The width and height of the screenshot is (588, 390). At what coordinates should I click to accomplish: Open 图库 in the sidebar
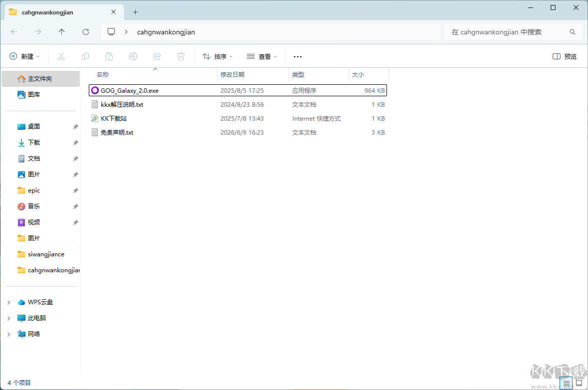coord(41,94)
